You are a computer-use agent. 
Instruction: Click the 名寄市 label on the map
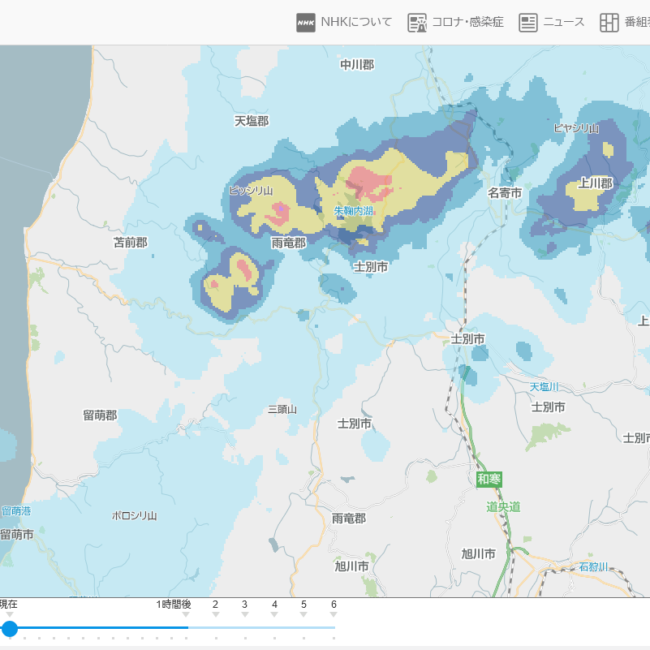pyautogui.click(x=504, y=192)
